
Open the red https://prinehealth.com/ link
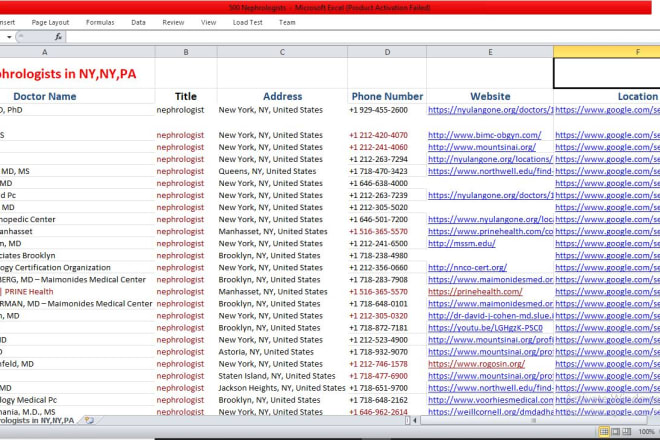pos(475,291)
